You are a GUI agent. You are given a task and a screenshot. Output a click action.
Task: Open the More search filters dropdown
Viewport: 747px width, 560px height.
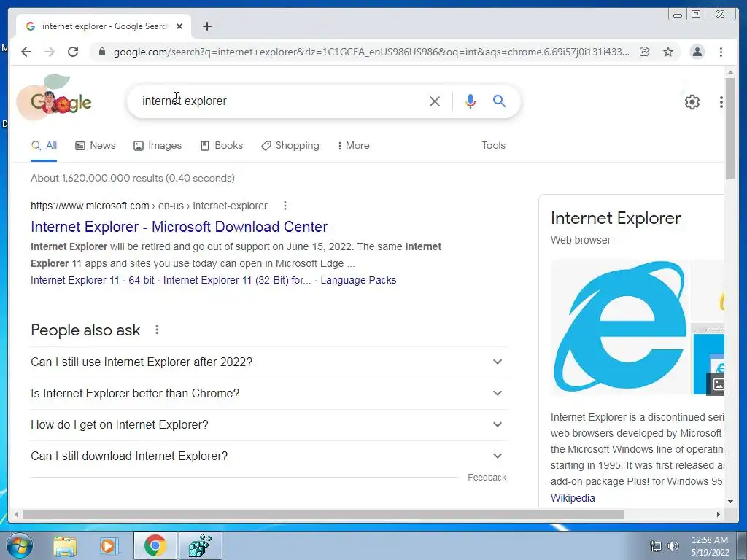353,146
